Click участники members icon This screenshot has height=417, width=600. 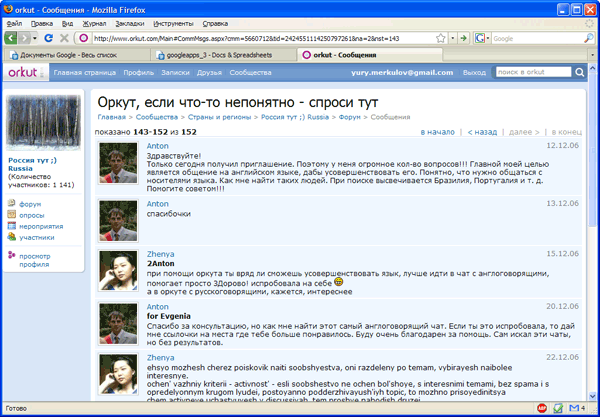(x=11, y=236)
